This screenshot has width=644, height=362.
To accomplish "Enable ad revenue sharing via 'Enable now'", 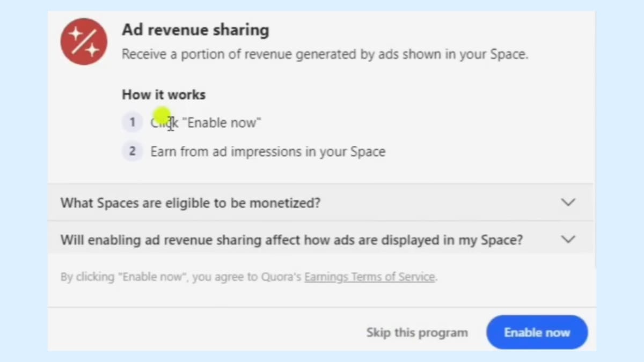I will tap(537, 333).
